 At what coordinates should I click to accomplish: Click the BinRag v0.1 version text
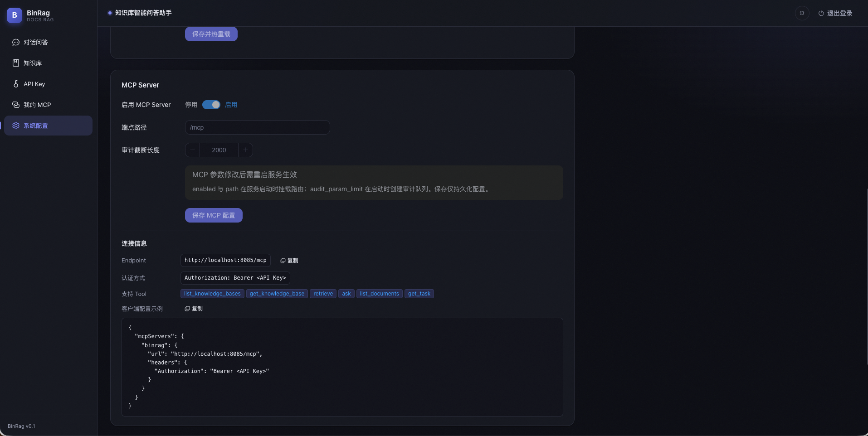(x=21, y=426)
